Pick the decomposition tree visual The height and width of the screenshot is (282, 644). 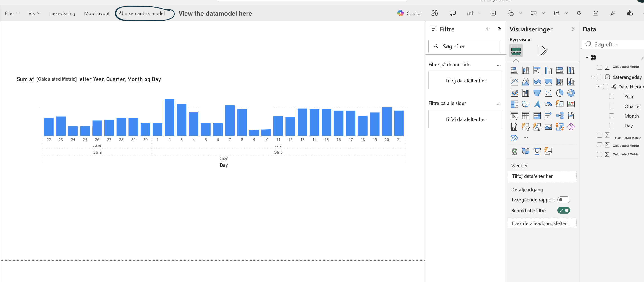click(560, 115)
